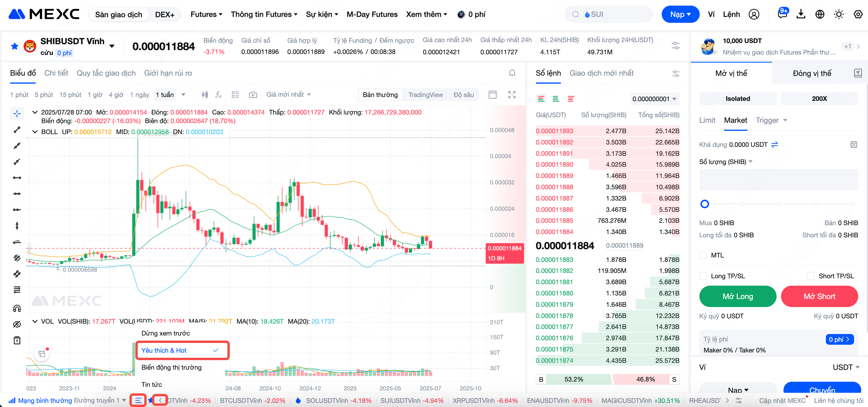This screenshot has width=868, height=407.
Task: Enable the MTL checkbox
Action: click(703, 255)
